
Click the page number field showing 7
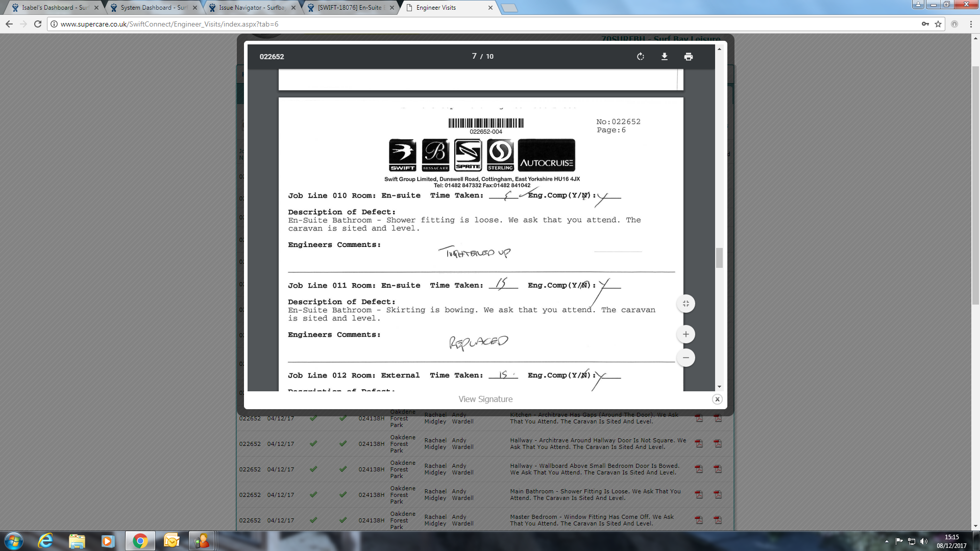[x=474, y=56]
